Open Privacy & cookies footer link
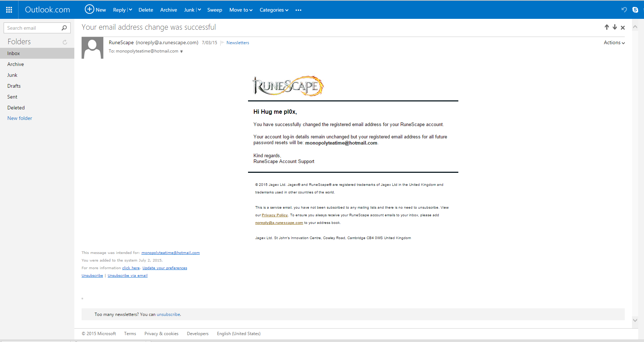Screen dimensions: 644x342 161,334
